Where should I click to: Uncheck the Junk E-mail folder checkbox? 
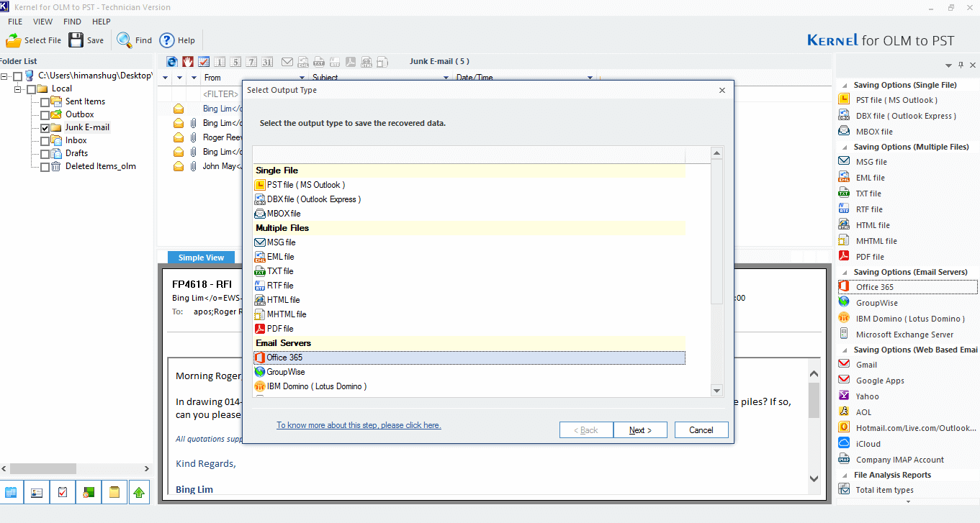pos(45,127)
